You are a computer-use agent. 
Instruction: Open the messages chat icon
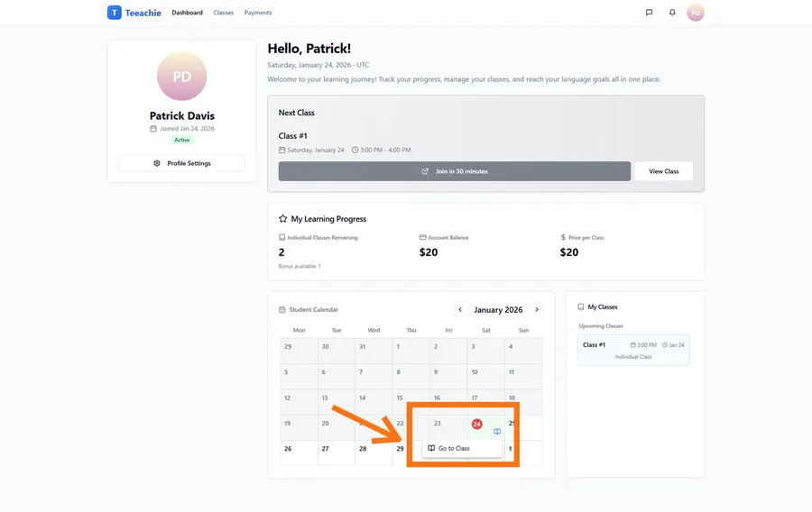click(649, 13)
